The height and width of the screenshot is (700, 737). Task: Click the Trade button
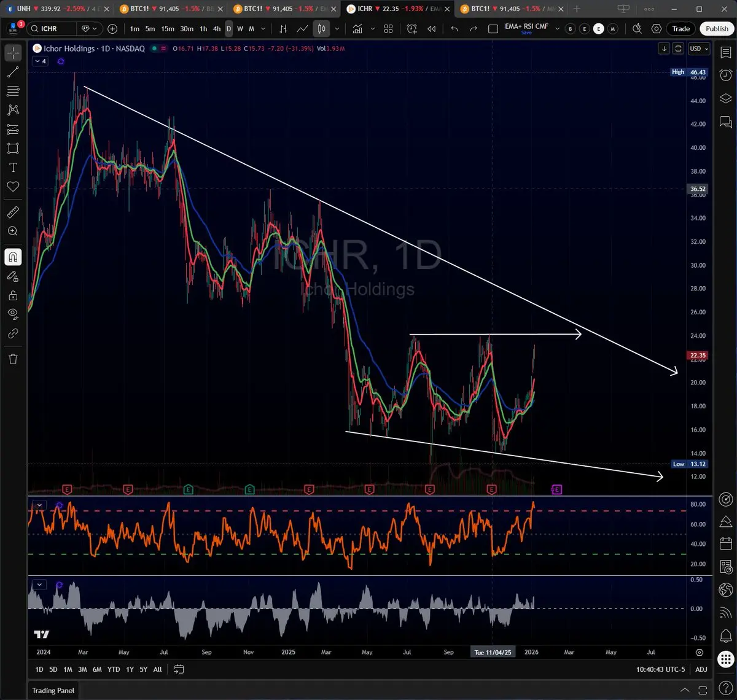(x=680, y=29)
